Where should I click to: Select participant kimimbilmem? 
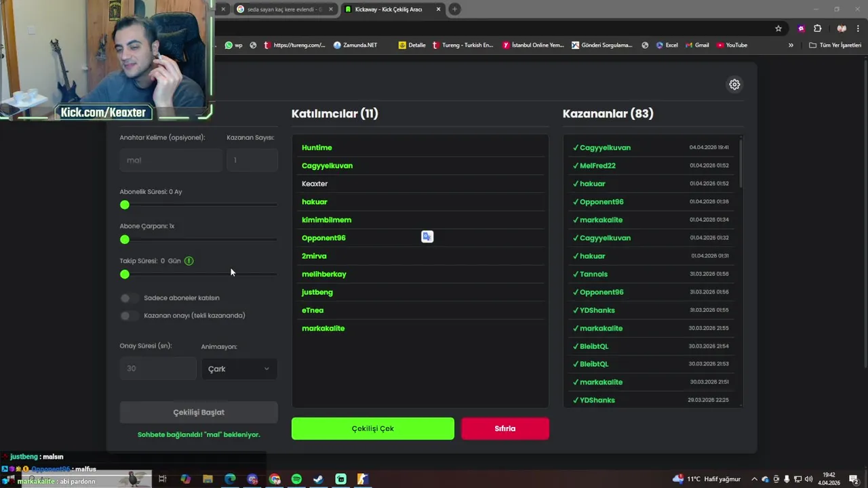pyautogui.click(x=326, y=220)
